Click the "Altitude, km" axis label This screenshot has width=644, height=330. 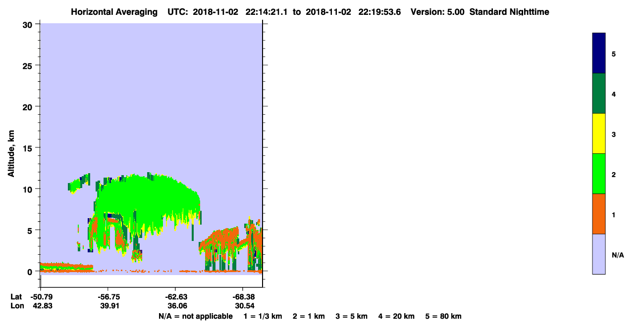point(11,153)
